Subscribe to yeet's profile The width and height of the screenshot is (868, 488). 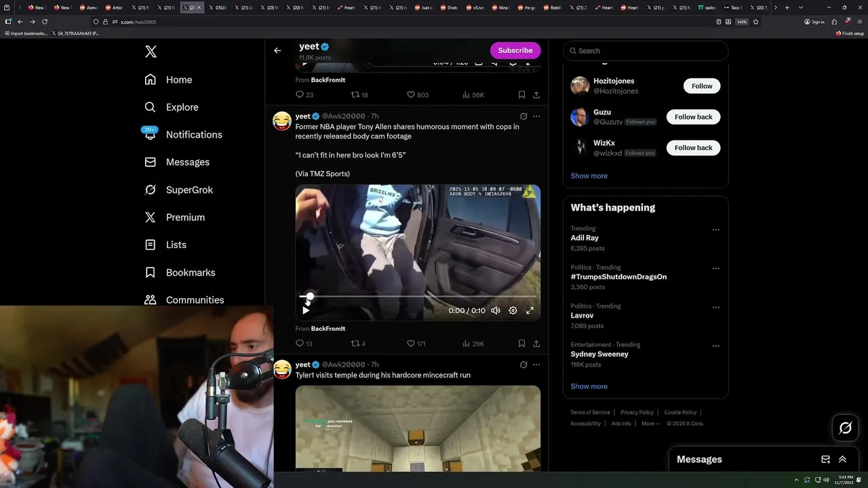coord(515,50)
